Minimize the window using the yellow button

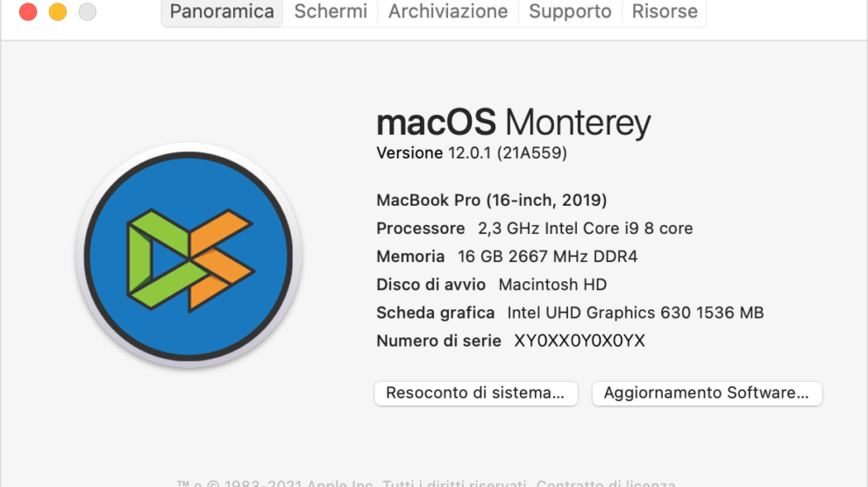pos(58,12)
